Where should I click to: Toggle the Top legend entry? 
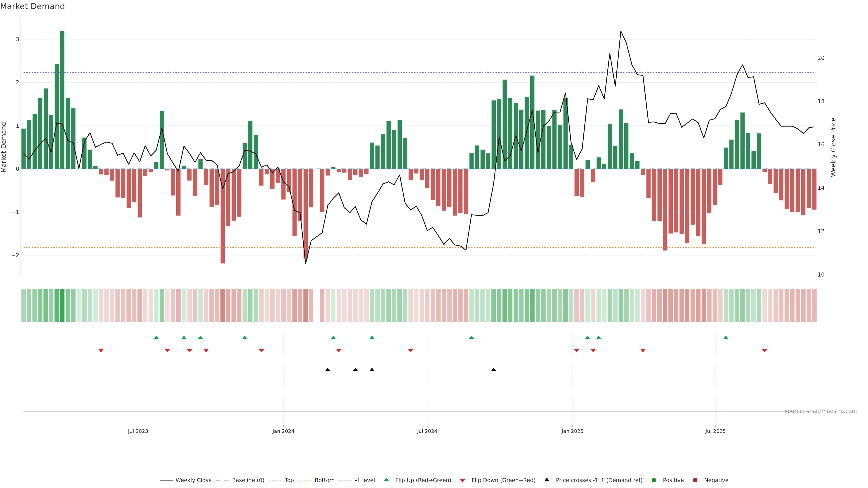pos(289,480)
